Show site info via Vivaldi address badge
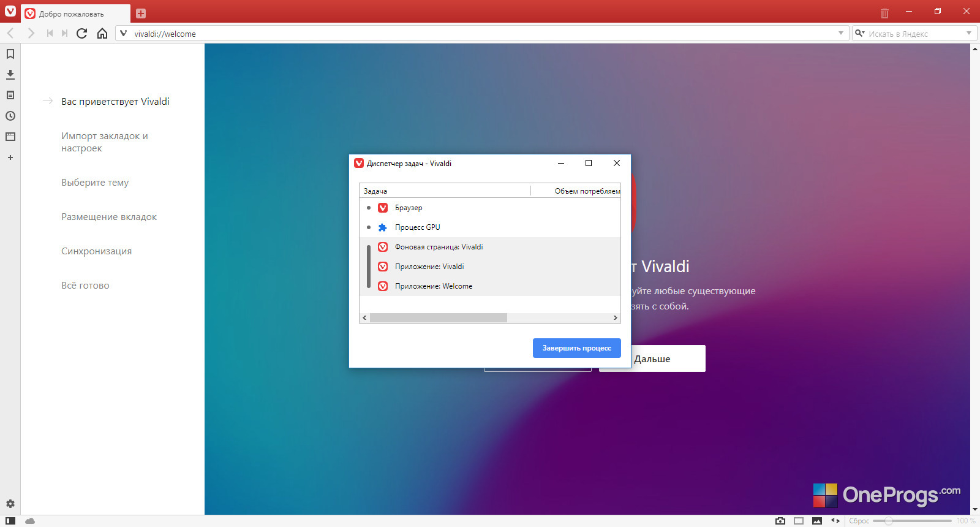Screen dimensions: 980x527 124,33
